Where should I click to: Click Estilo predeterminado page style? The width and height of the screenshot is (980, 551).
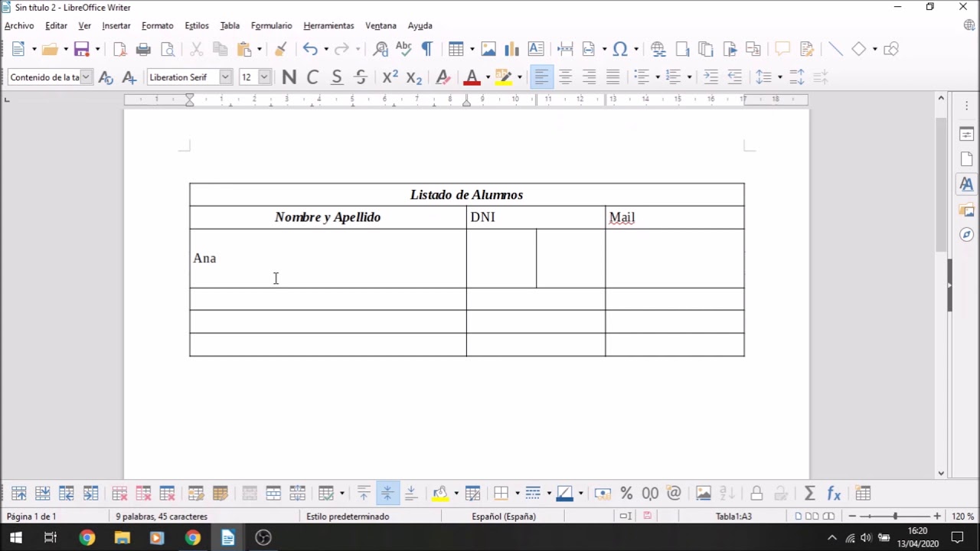tap(348, 517)
